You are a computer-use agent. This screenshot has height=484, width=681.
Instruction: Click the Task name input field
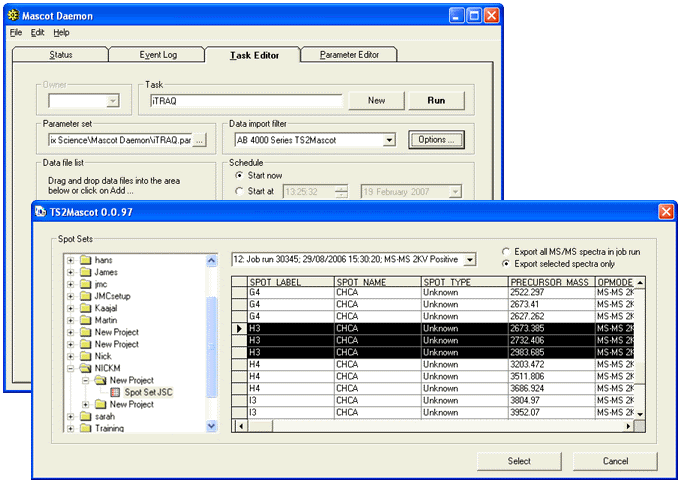pyautogui.click(x=244, y=101)
